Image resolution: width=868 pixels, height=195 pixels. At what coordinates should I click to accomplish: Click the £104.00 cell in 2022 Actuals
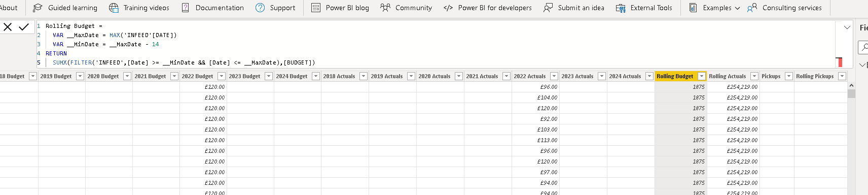click(x=535, y=97)
